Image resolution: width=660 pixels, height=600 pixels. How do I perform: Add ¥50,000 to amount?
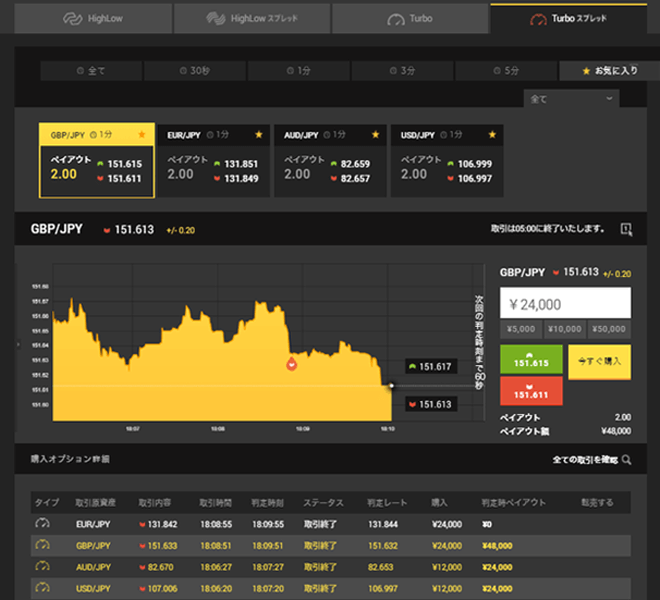pos(609,329)
